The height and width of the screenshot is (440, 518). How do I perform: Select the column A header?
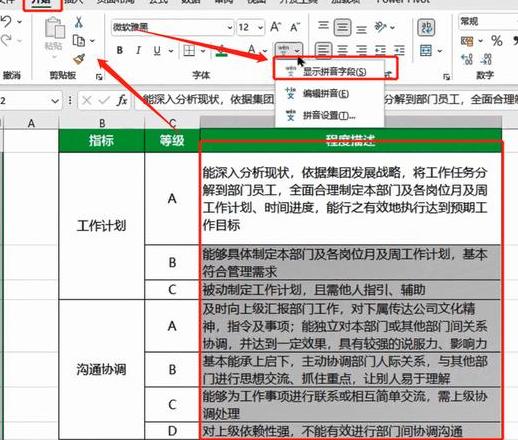click(31, 123)
